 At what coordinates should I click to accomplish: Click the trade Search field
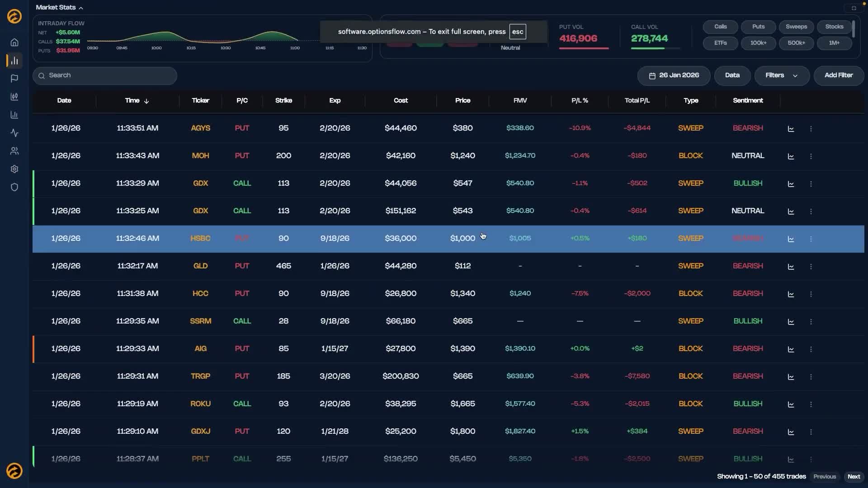(105, 75)
